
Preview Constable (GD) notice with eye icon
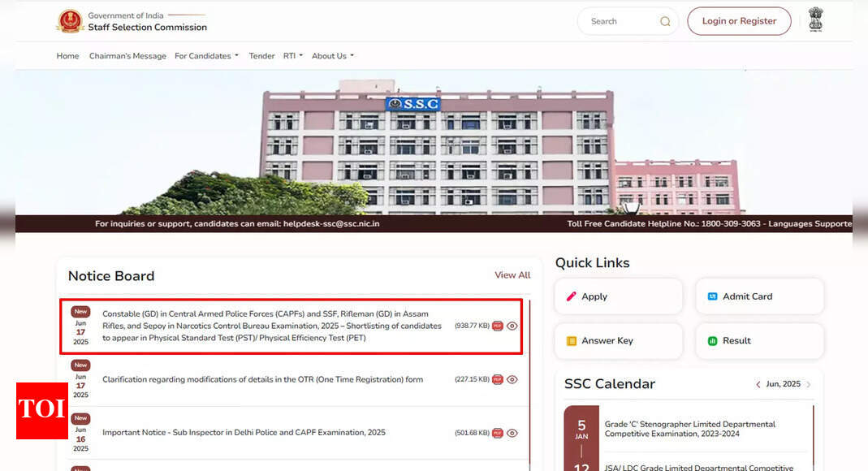click(x=512, y=326)
